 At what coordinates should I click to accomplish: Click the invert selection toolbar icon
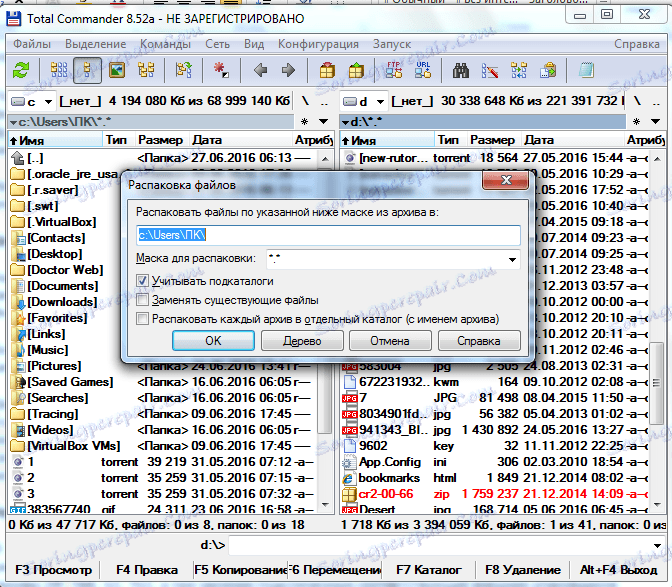[x=184, y=70]
